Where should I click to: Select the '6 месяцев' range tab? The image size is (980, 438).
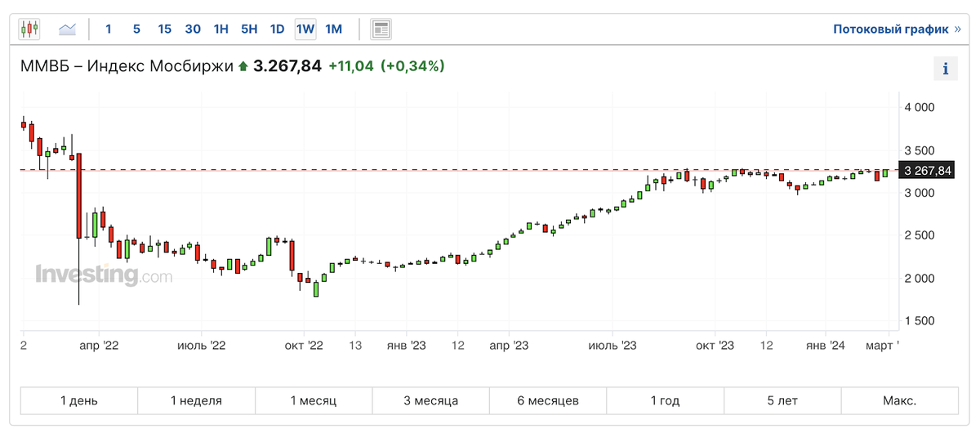click(548, 400)
